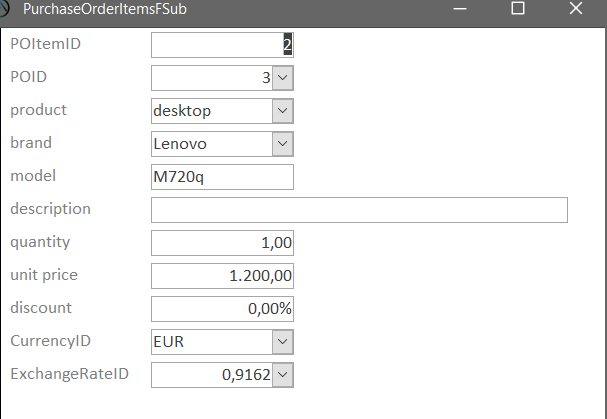Focus the model field containing M720q

click(222, 177)
